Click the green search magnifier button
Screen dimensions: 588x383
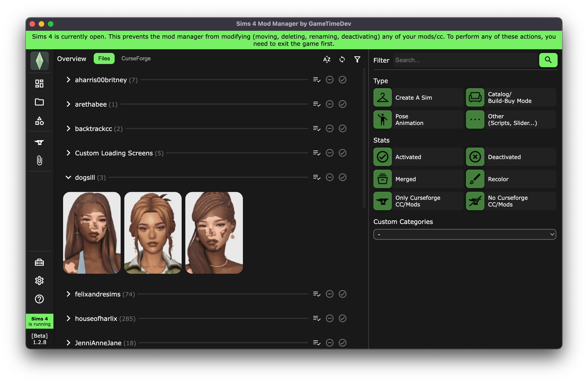click(548, 60)
